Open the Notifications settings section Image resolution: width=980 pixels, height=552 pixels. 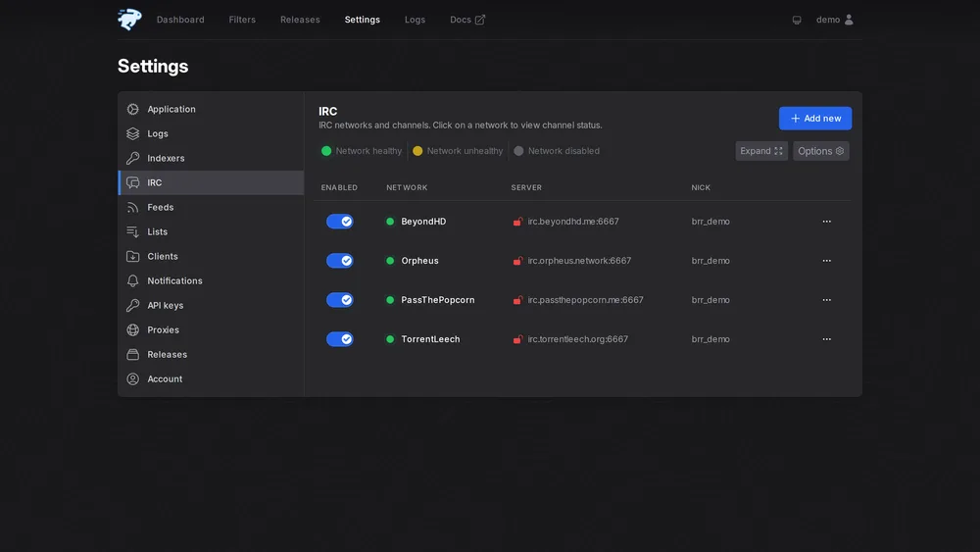coord(211,280)
